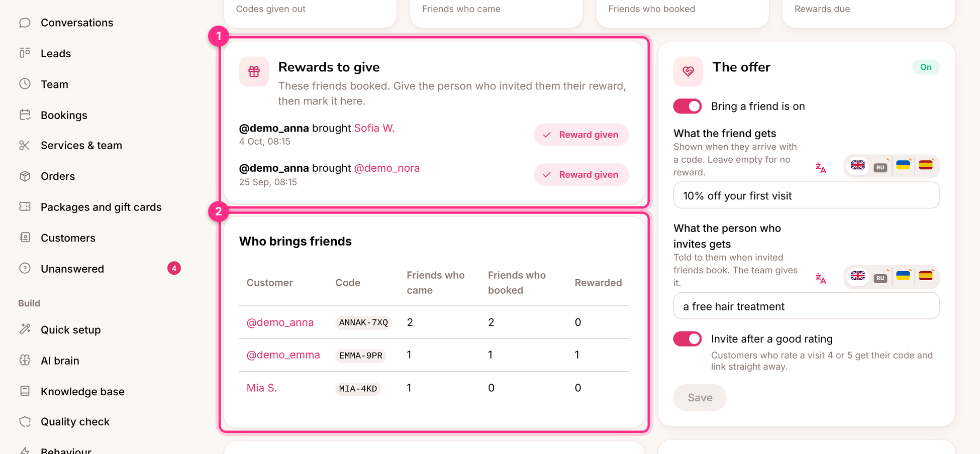Click the heart icon beside The offer

coord(688,72)
